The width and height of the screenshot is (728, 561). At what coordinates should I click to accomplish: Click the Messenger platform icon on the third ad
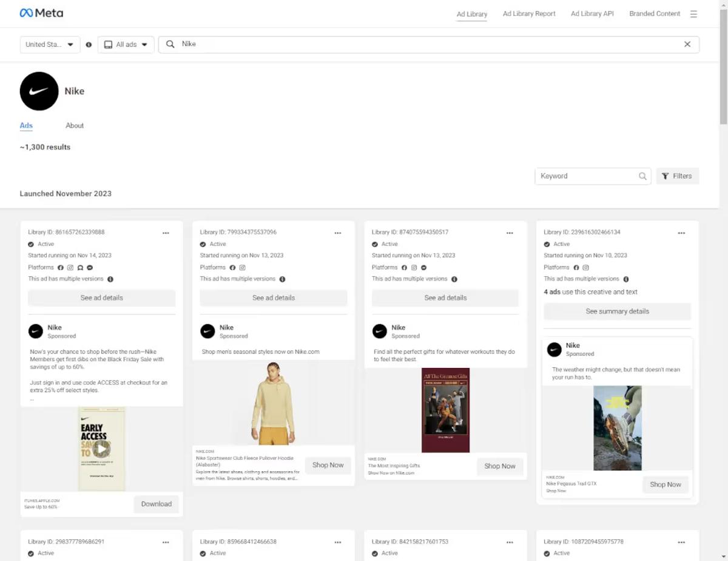423,267
